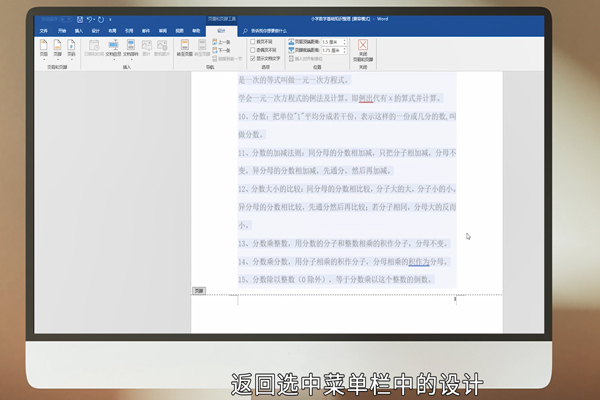Click the 1.5 厘米 header distance field
Image resolution: width=600 pixels, height=400 pixels.
pos(332,42)
